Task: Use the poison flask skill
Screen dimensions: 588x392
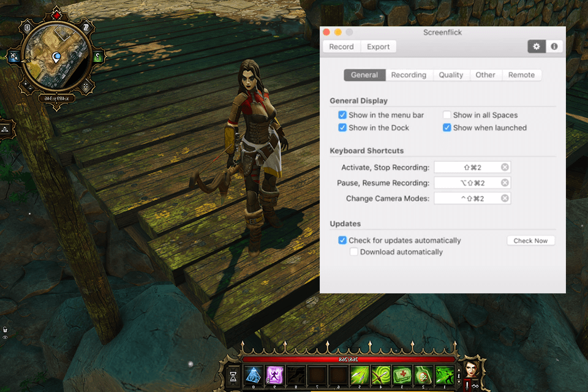Action: (423, 375)
